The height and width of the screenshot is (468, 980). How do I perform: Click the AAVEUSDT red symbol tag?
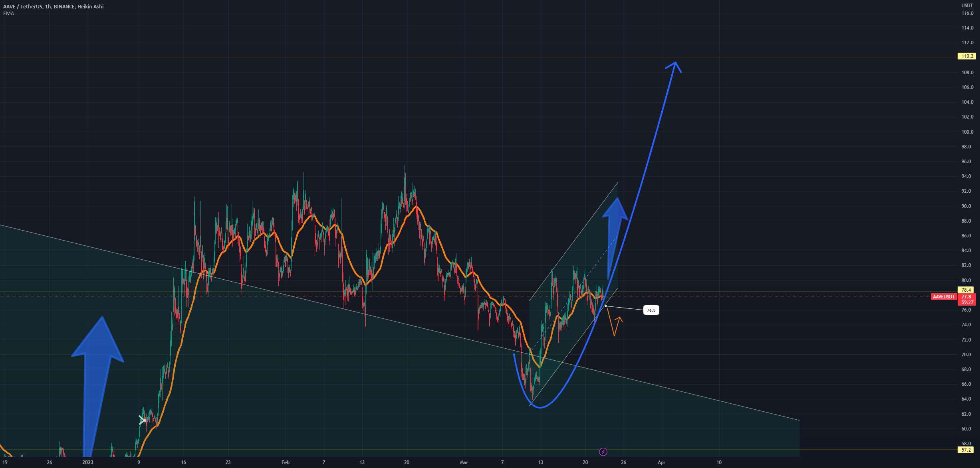click(x=943, y=297)
